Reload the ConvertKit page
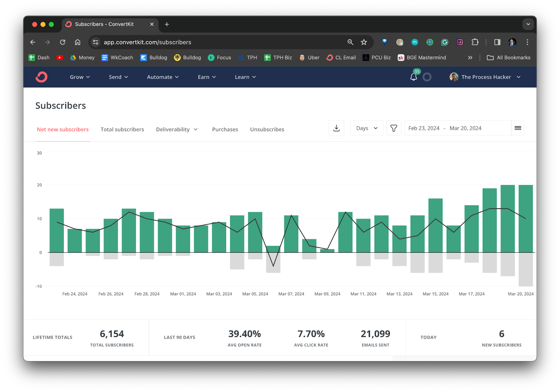The height and width of the screenshot is (392, 560). (x=63, y=42)
